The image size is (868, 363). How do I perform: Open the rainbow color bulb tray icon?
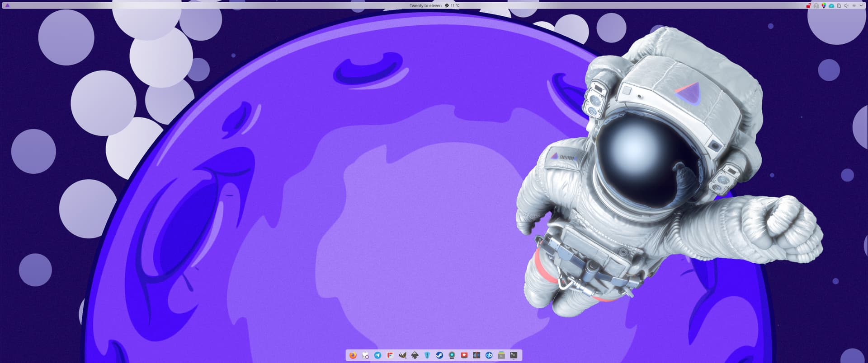(x=824, y=5)
